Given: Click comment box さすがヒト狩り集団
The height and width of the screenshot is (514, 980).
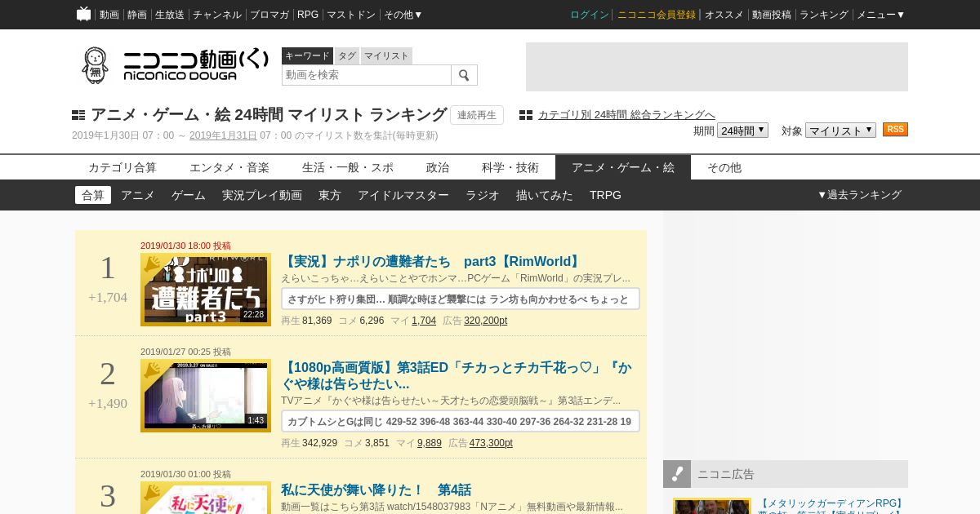Looking at the screenshot, I should coord(461,299).
